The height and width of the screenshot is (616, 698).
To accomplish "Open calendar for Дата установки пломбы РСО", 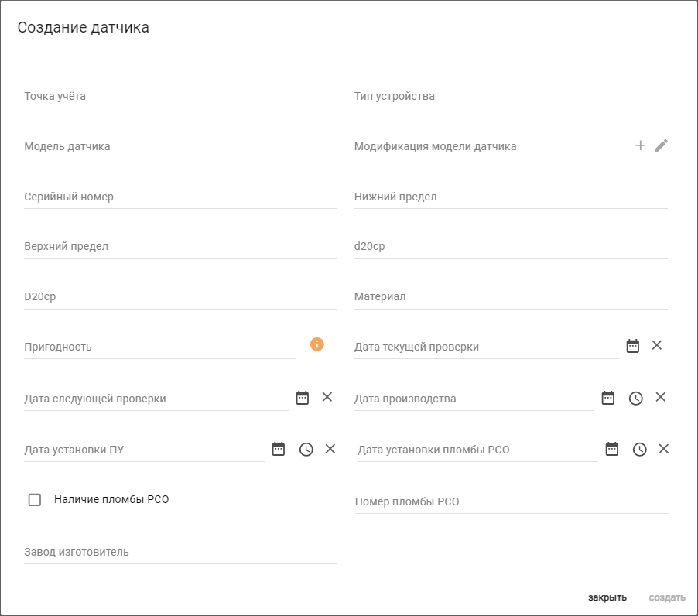I will (x=612, y=449).
